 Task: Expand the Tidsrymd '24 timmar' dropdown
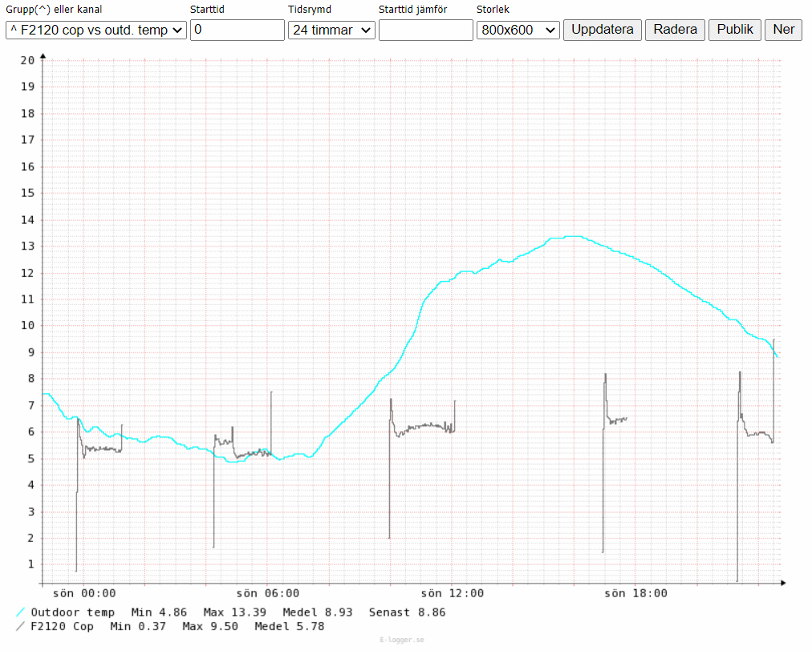(331, 30)
